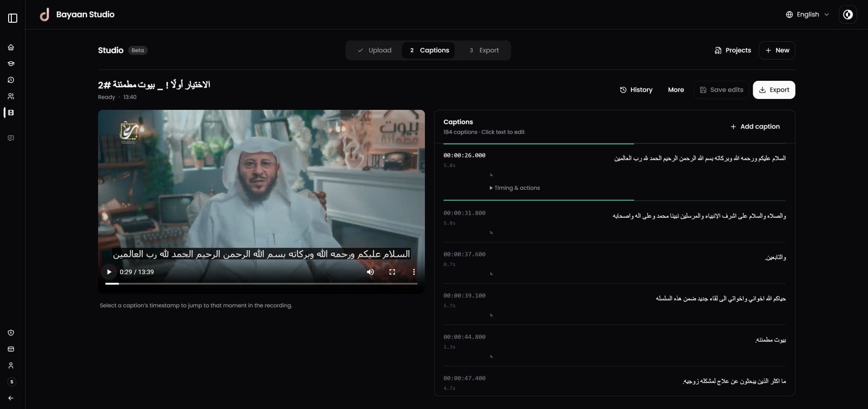Seek using the video progress bar
Screen dimensions: 868x409
[x=261, y=284]
